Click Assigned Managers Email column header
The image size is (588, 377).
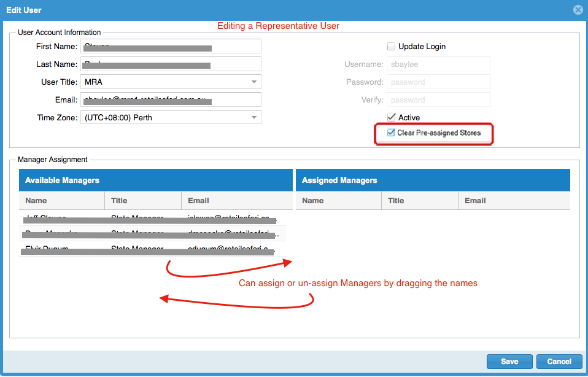(514, 201)
